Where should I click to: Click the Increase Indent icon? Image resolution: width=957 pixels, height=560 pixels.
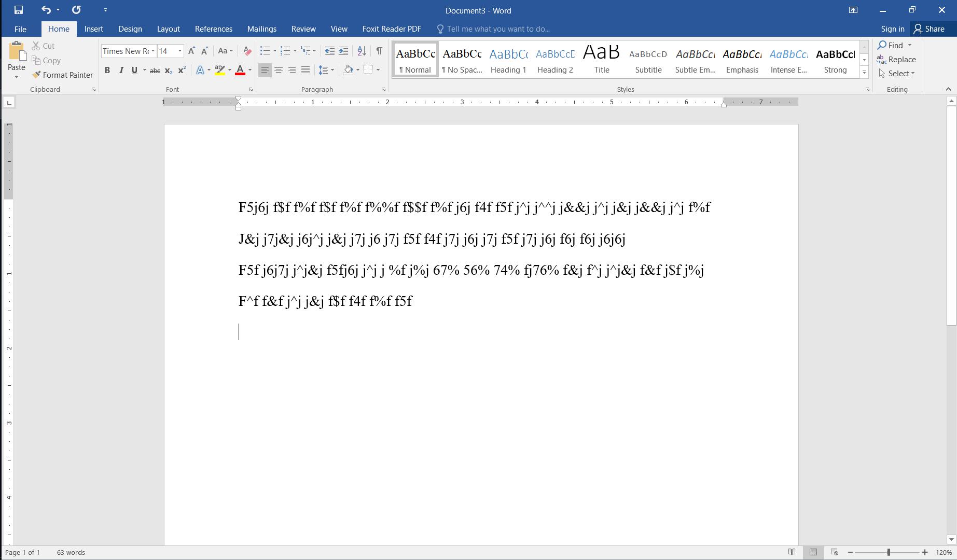[343, 51]
